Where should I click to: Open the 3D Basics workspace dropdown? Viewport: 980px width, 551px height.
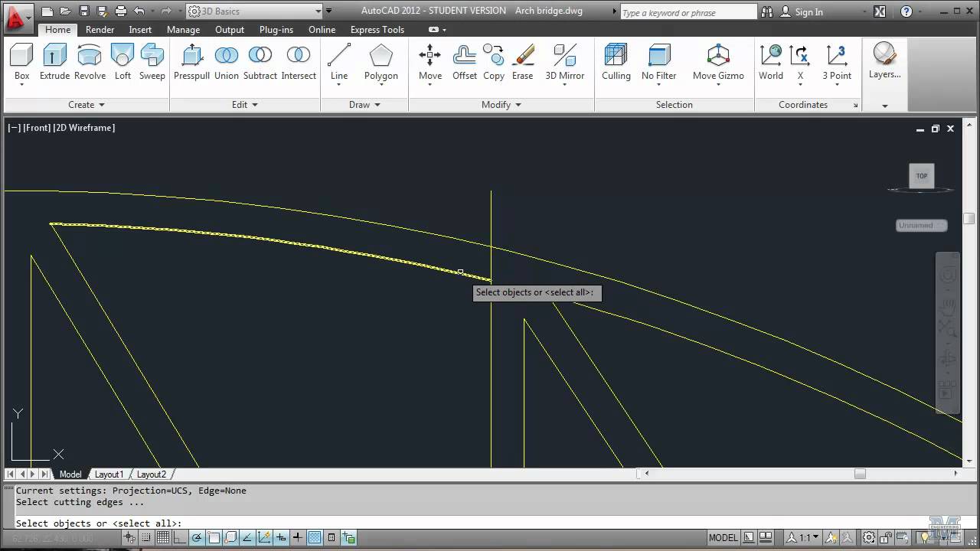(319, 11)
